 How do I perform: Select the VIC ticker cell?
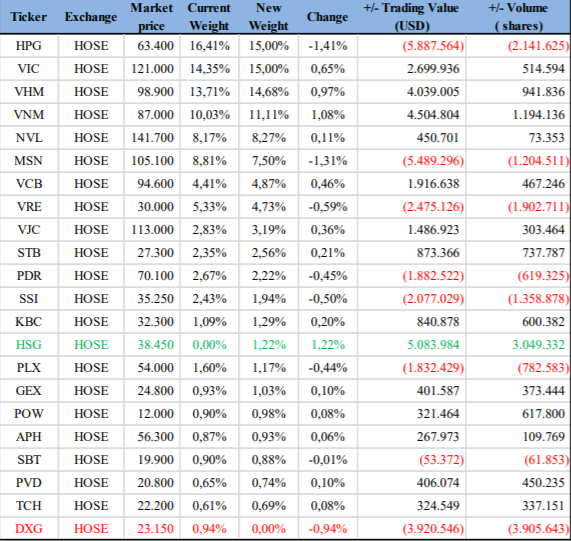(29, 69)
